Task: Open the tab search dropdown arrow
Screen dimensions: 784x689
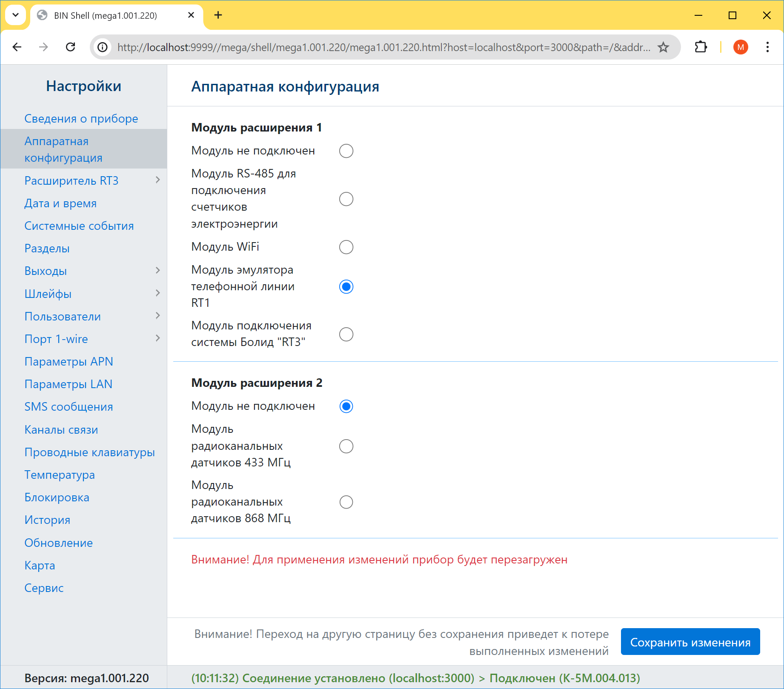Action: pos(16,15)
